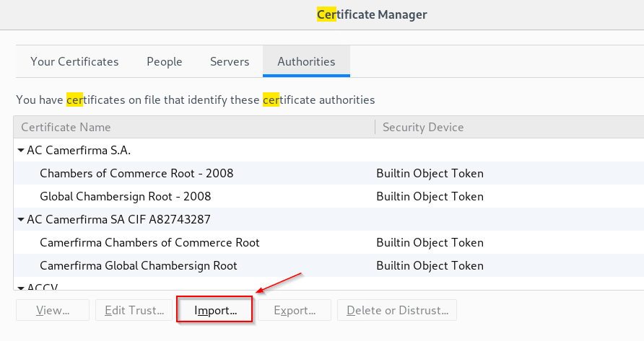644x341 pixels.
Task: Click the Authorities tab
Action: [306, 61]
